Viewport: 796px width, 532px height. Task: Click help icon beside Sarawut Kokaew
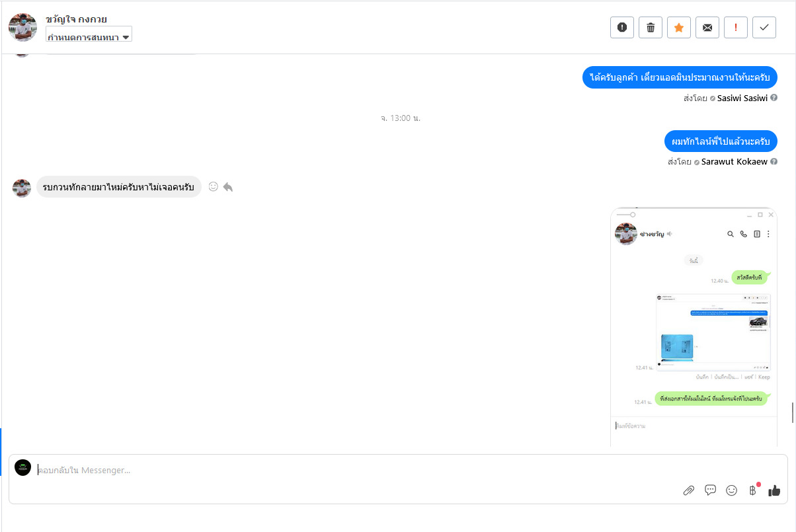click(x=774, y=161)
